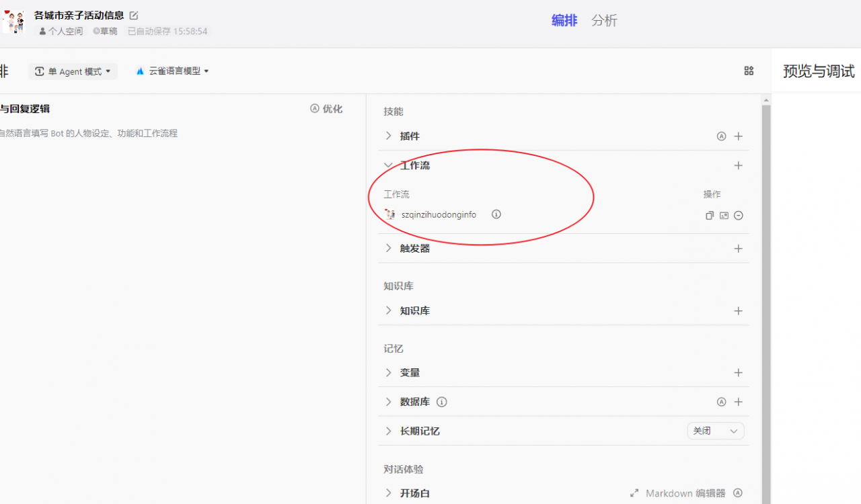Add a new workflow with plus icon
The height and width of the screenshot is (504, 861).
click(739, 165)
